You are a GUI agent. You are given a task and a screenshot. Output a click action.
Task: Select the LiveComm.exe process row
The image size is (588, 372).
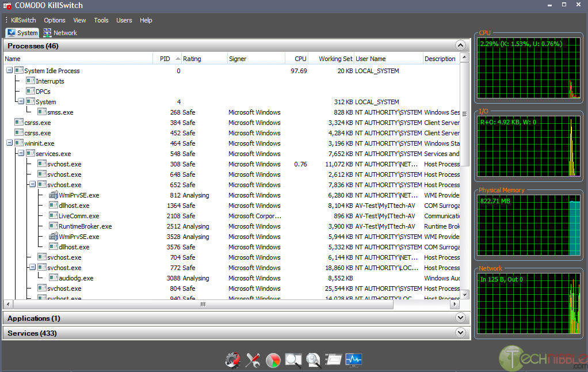pos(79,216)
